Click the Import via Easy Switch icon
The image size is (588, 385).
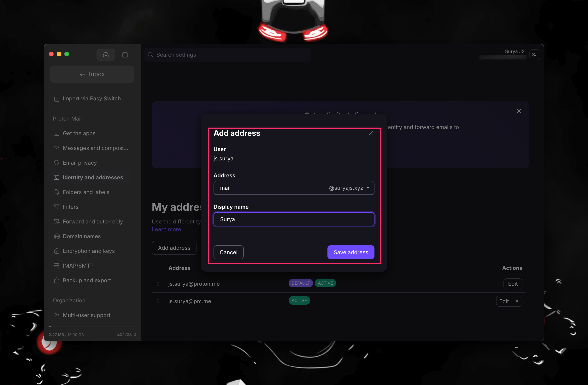point(57,99)
